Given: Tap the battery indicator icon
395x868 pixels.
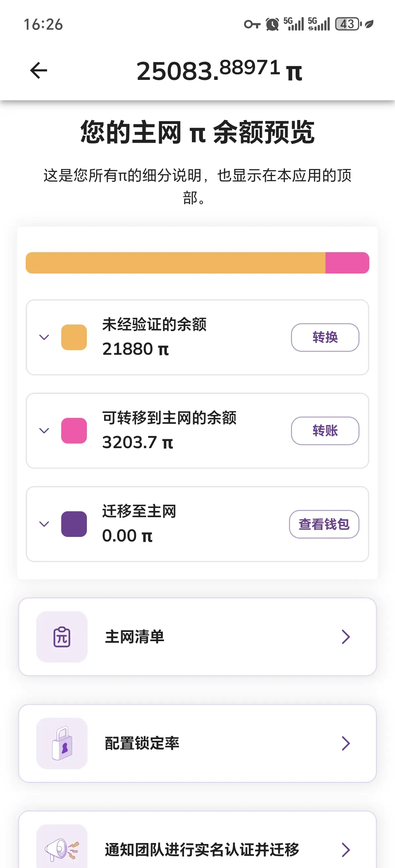Looking at the screenshot, I should coord(348,24).
